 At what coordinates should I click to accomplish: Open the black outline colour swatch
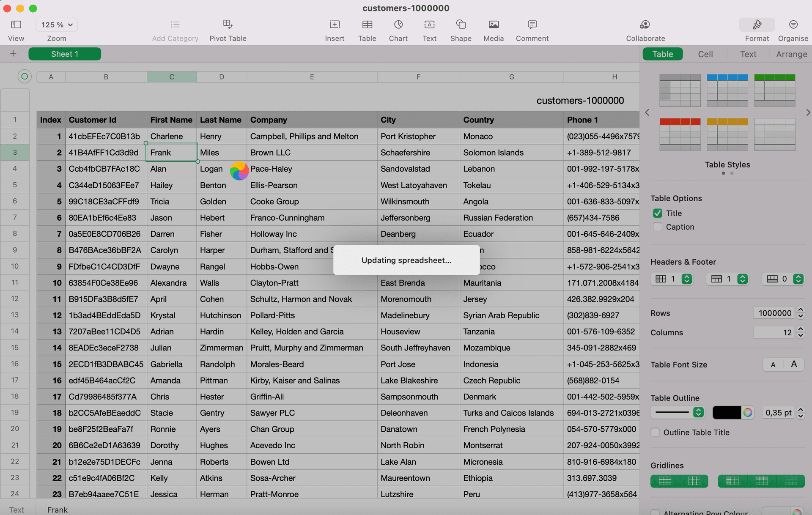(726, 412)
